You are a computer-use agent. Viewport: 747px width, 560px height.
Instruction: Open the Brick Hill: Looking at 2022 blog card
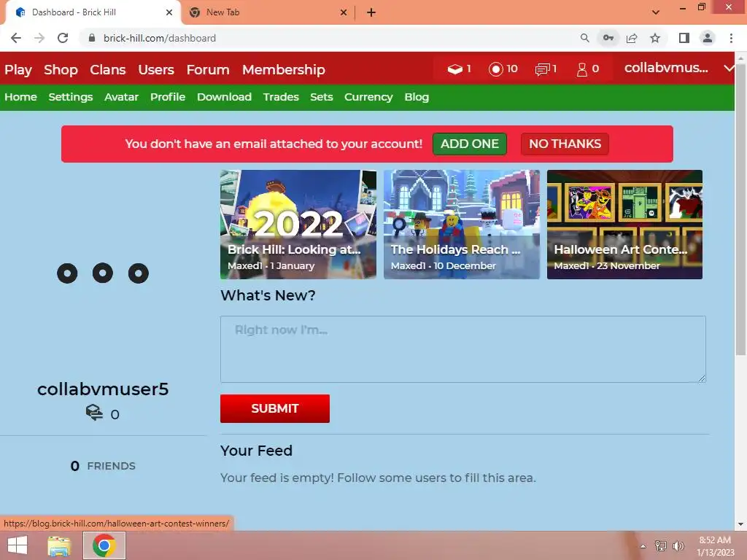pyautogui.click(x=298, y=225)
